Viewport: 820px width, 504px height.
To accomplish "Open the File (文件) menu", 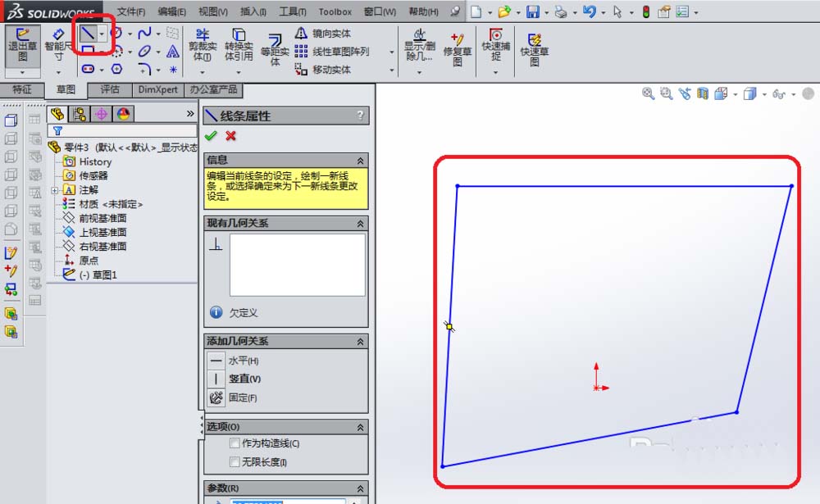I will click(x=130, y=11).
